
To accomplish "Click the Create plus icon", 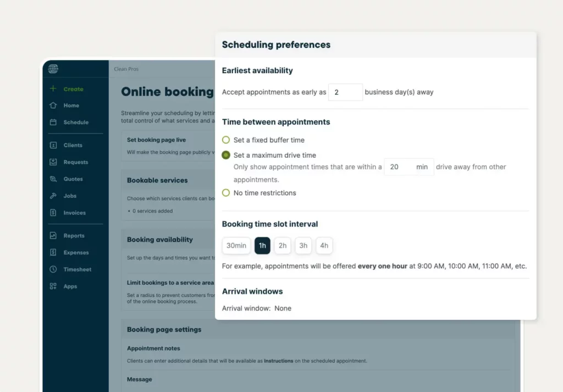I will click(x=53, y=89).
